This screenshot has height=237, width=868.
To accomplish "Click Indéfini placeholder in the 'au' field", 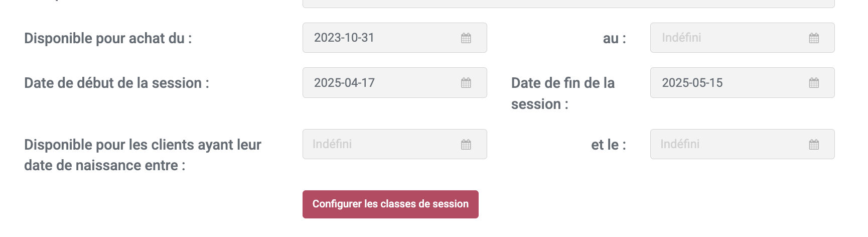I will 681,38.
